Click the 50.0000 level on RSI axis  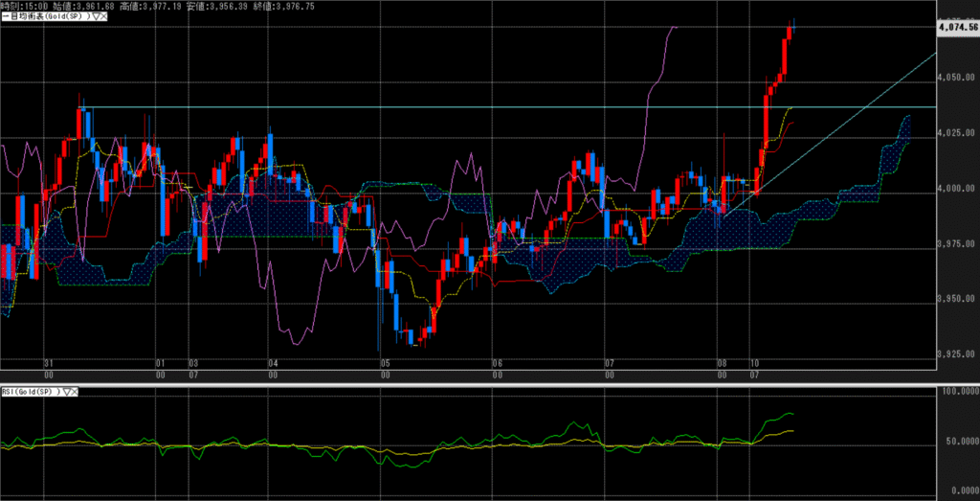(x=957, y=443)
